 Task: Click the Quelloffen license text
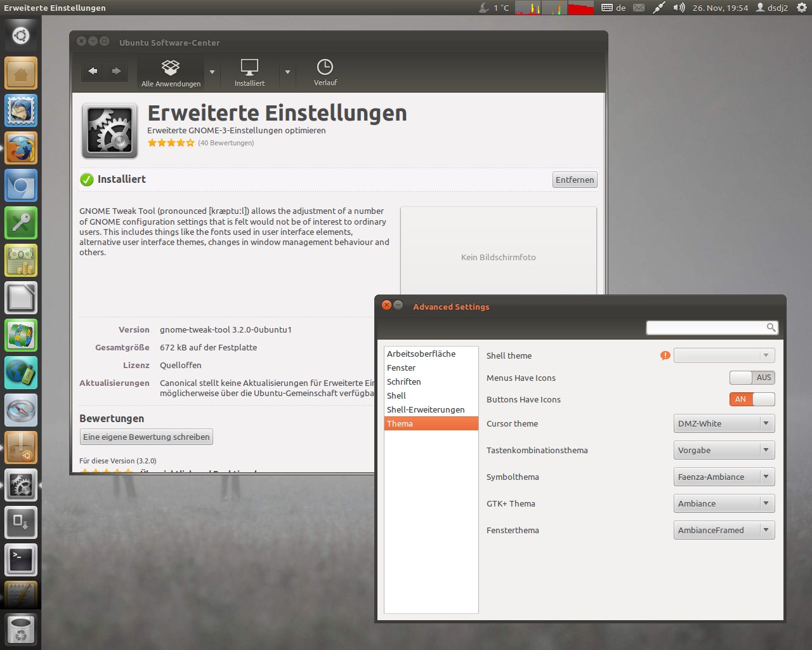pyautogui.click(x=181, y=365)
